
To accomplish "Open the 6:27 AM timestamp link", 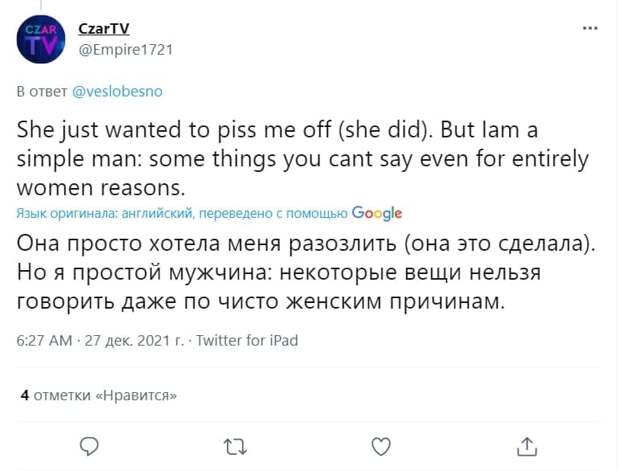I will tap(44, 340).
